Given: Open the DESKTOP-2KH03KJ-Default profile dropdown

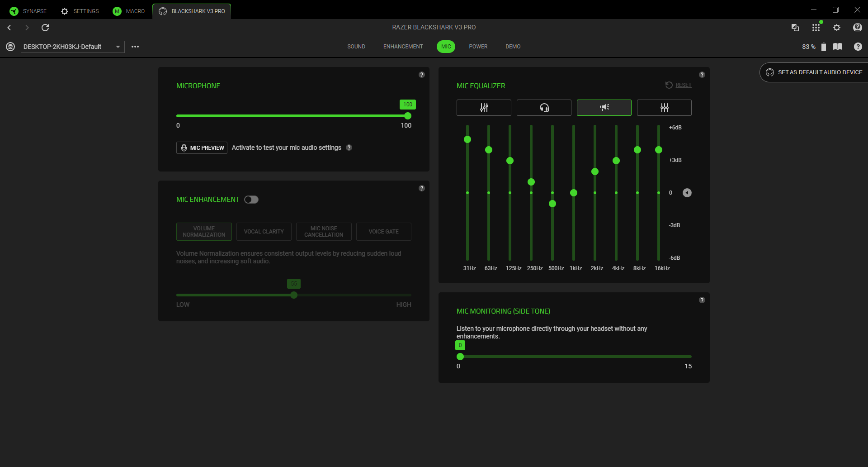Looking at the screenshot, I should pyautogui.click(x=72, y=47).
